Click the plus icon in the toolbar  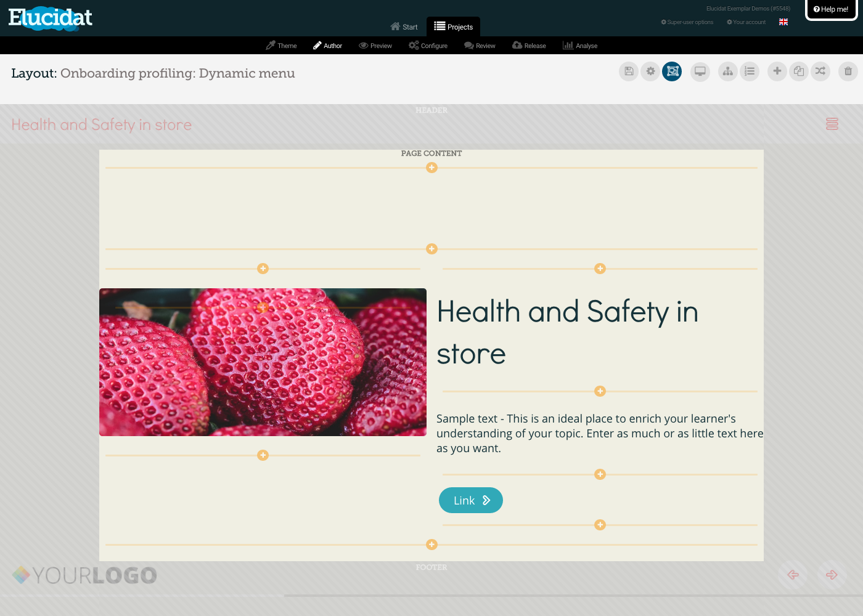tap(777, 71)
